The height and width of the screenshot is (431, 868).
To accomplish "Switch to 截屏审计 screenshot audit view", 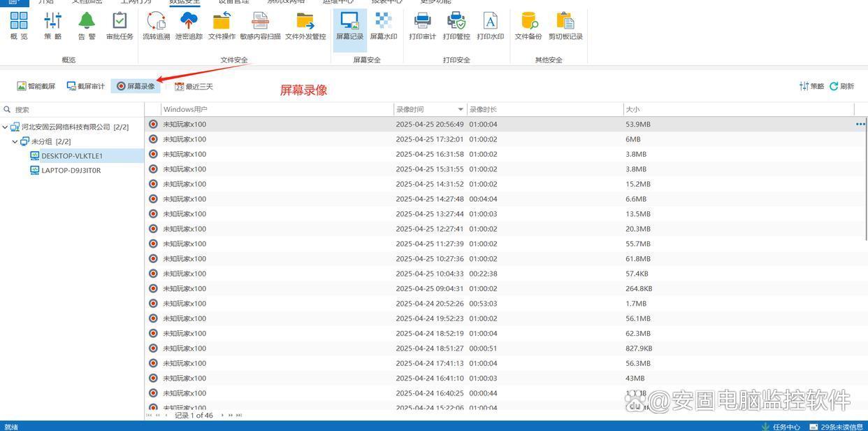I will click(x=85, y=86).
